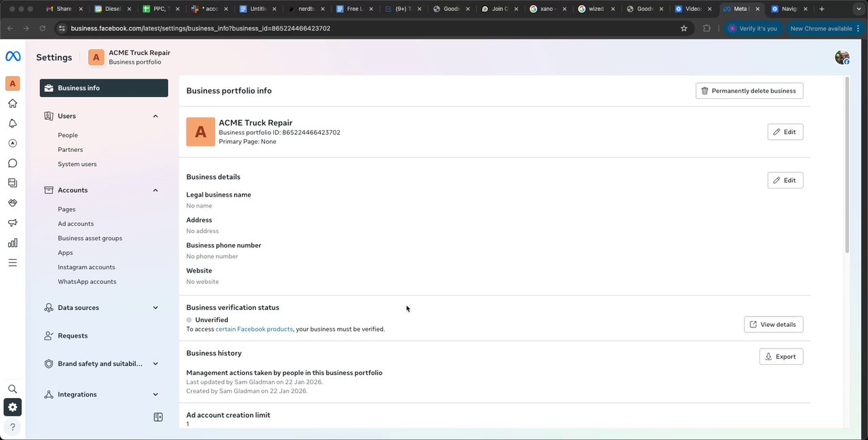Click the Data sources section icon
Image resolution: width=868 pixels, height=440 pixels.
[49, 308]
